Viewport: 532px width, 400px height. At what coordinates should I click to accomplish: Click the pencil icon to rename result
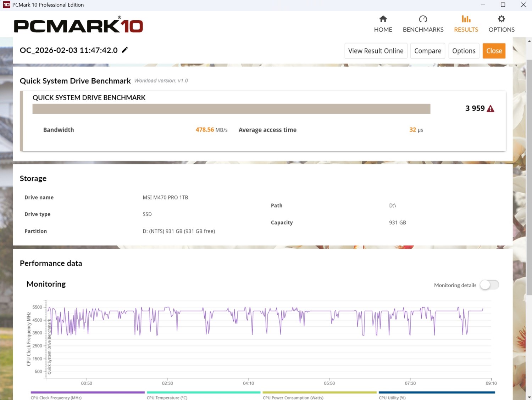[124, 50]
